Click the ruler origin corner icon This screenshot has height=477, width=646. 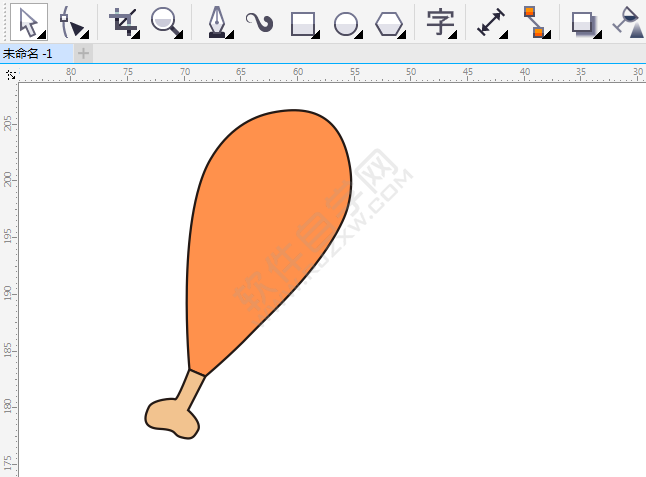11,75
